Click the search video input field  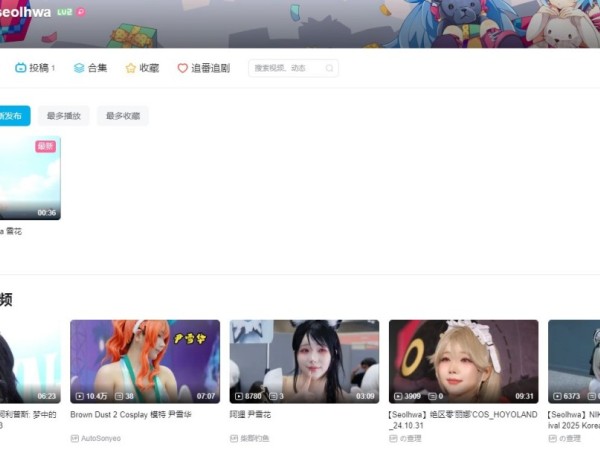tap(293, 68)
